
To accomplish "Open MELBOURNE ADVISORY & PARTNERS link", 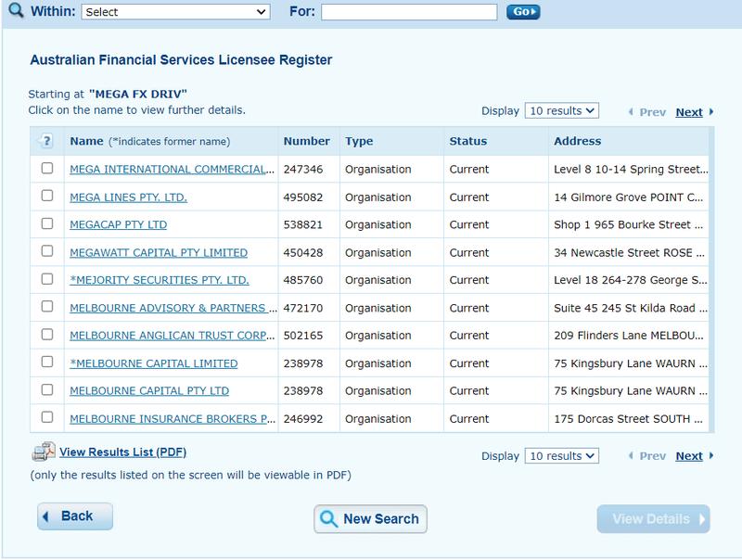I will click(173, 308).
